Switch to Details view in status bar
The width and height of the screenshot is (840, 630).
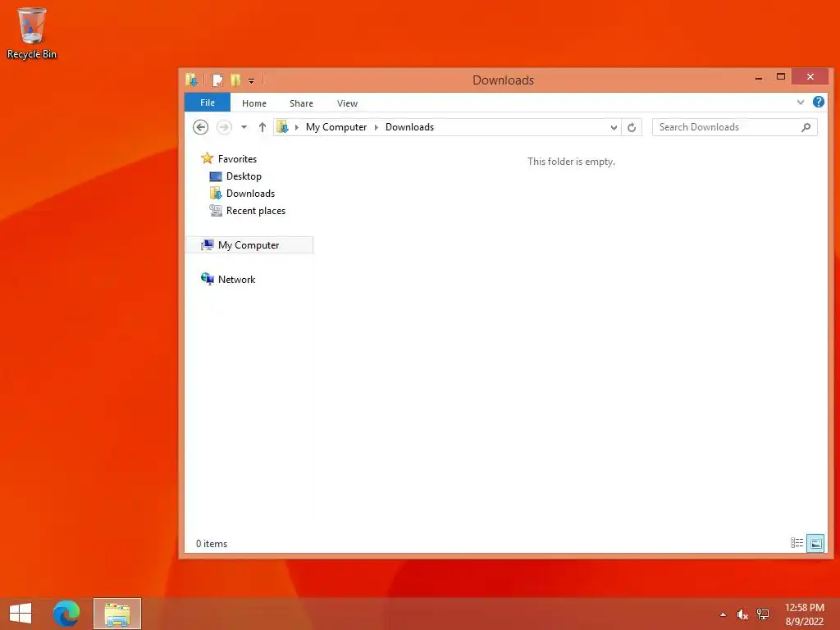797,543
